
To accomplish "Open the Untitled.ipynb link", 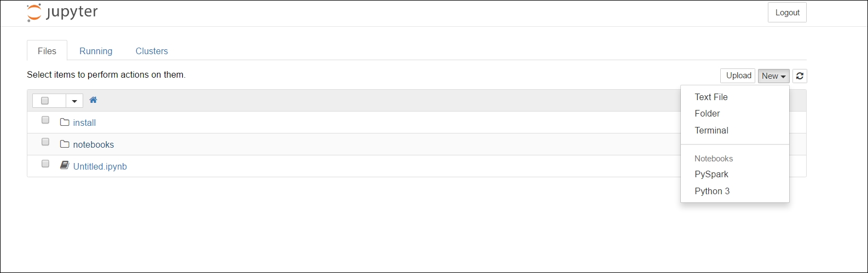I will [x=100, y=166].
